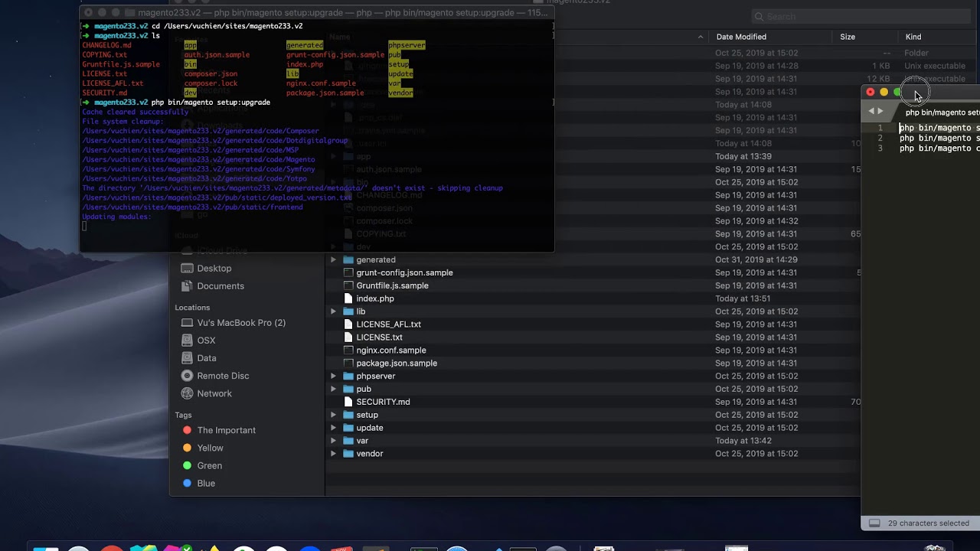The width and height of the screenshot is (980, 551).
Task: Select the vendor folder icon
Action: coord(348,454)
